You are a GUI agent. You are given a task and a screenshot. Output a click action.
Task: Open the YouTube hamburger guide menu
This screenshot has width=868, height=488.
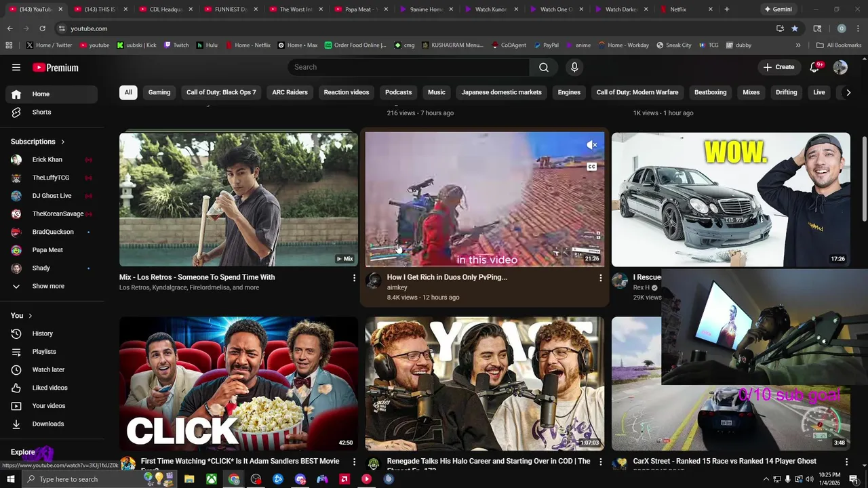tap(16, 67)
